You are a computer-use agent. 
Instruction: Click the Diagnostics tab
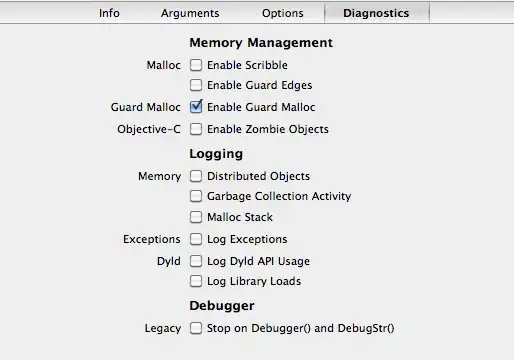tap(376, 13)
